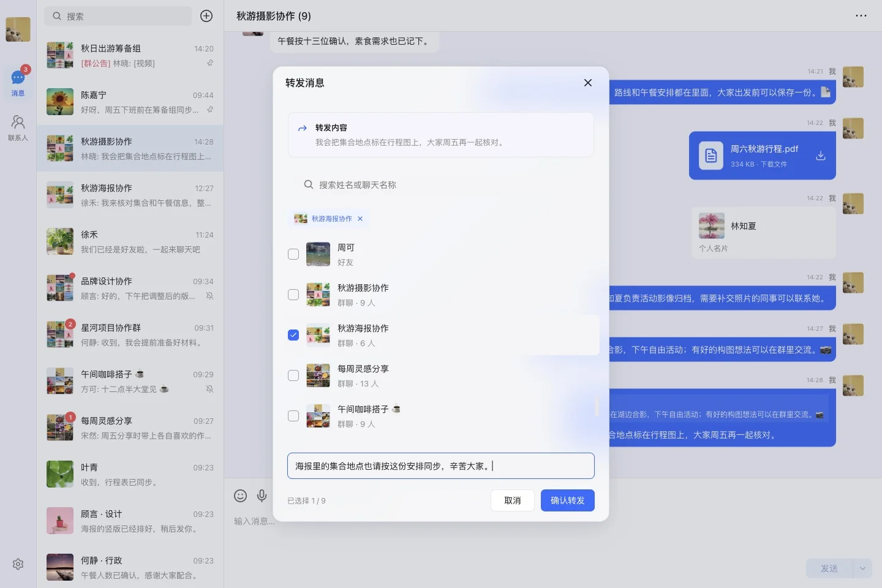Open the 星河项目协作群 conversation
This screenshot has height=588, width=882.
(x=130, y=334)
